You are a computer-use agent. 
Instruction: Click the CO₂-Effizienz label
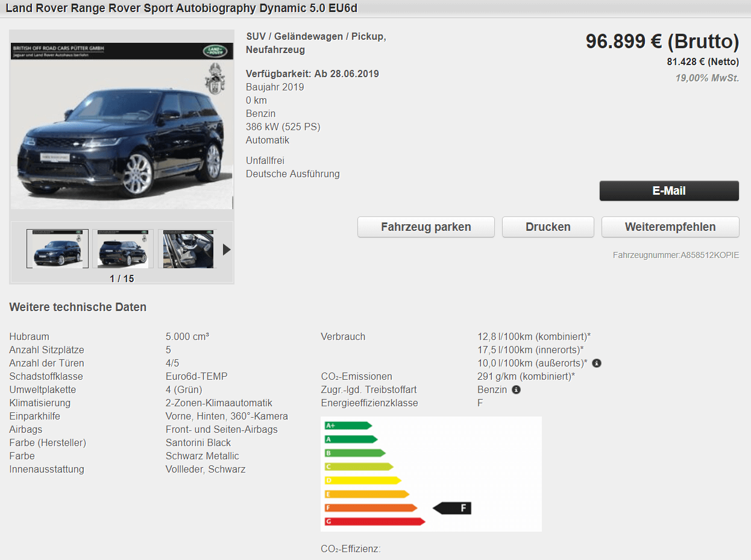coord(351,549)
